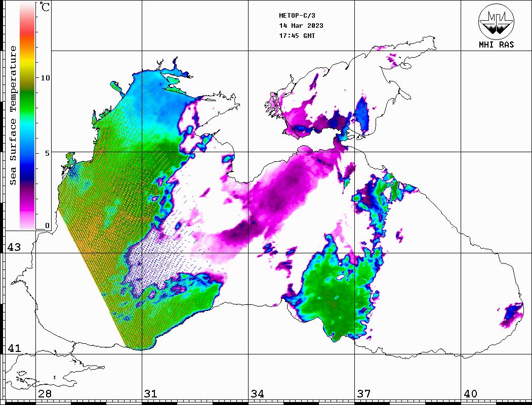Image resolution: width=532 pixels, height=405 pixels.
Task: Click the temperature color bar legend
Action: click(27, 116)
